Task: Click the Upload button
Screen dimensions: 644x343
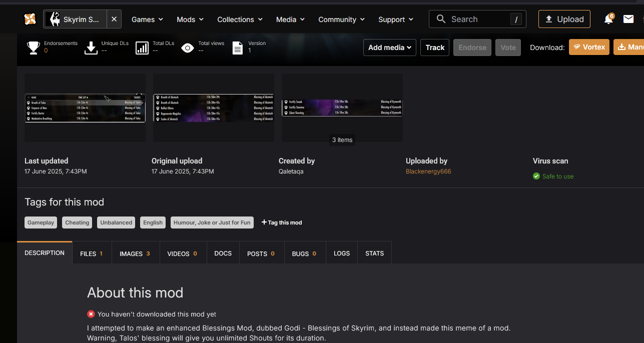Action: pyautogui.click(x=564, y=19)
